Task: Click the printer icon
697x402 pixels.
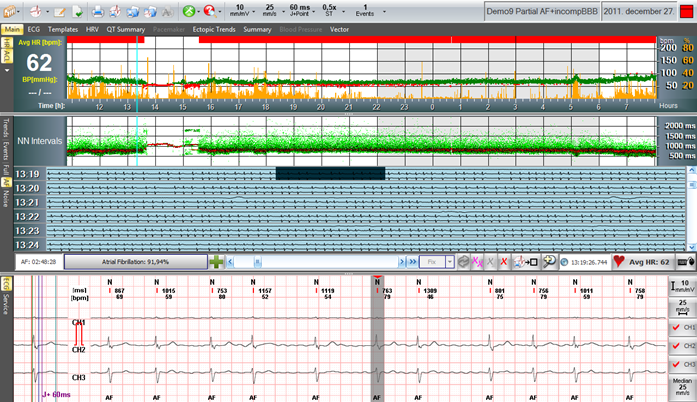Action: pos(98,12)
